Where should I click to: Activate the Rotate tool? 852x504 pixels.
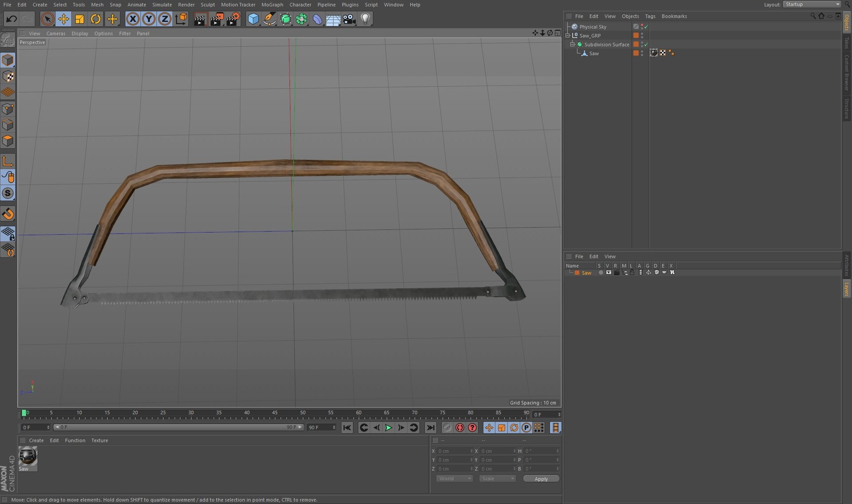96,19
